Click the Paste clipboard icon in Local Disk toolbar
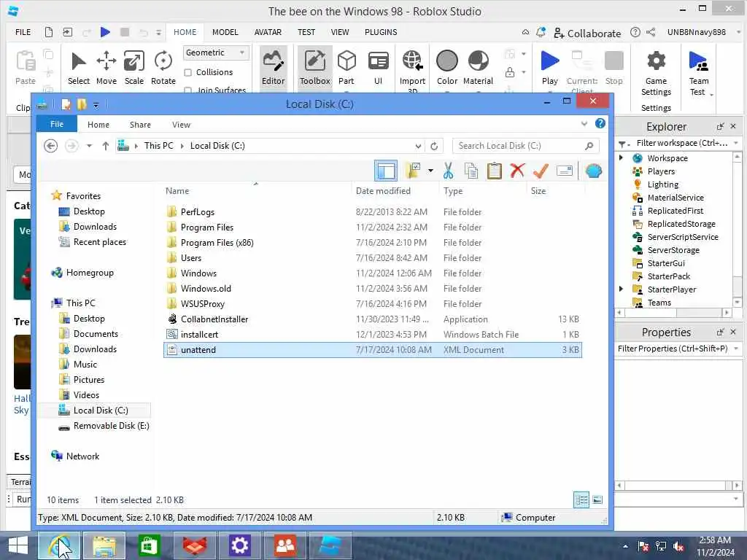Screen dimensions: 747x560 pos(494,171)
